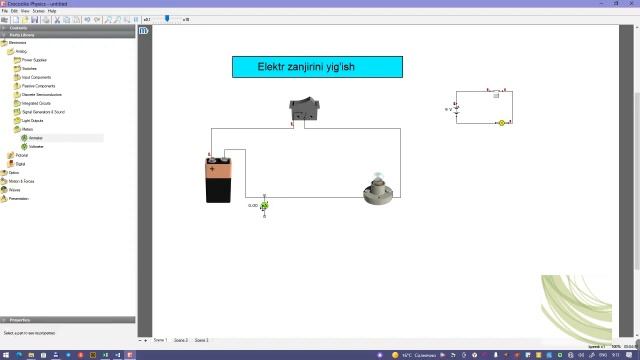The height and width of the screenshot is (360, 640).
Task: Collapse the Electronics folder
Action: click(14, 42)
